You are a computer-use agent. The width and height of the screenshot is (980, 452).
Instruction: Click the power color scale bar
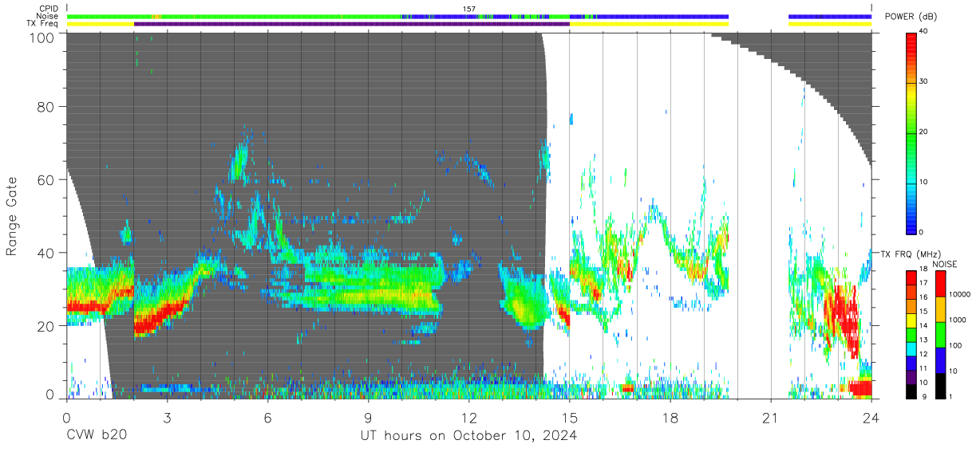click(x=911, y=132)
